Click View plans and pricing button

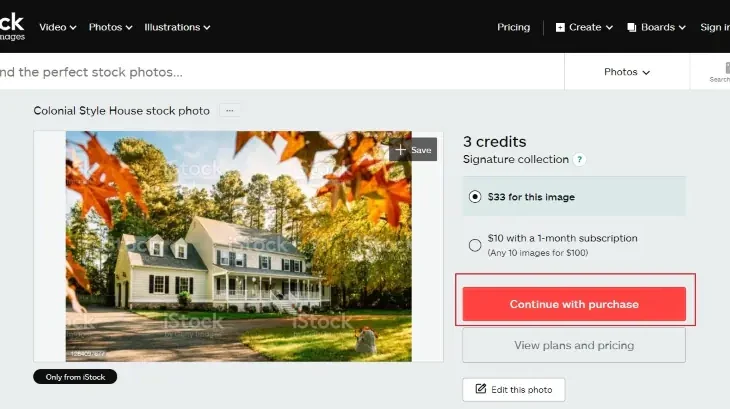pos(574,345)
